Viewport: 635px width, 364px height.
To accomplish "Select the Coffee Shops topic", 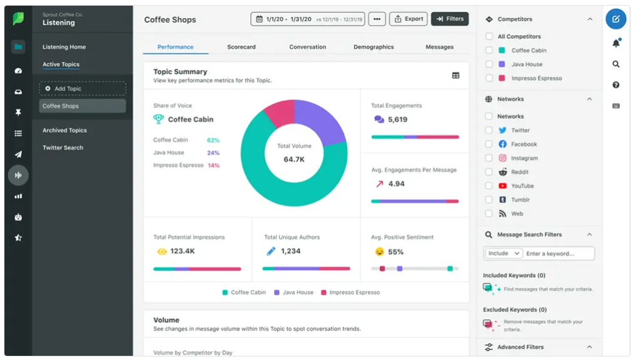I will (x=83, y=106).
